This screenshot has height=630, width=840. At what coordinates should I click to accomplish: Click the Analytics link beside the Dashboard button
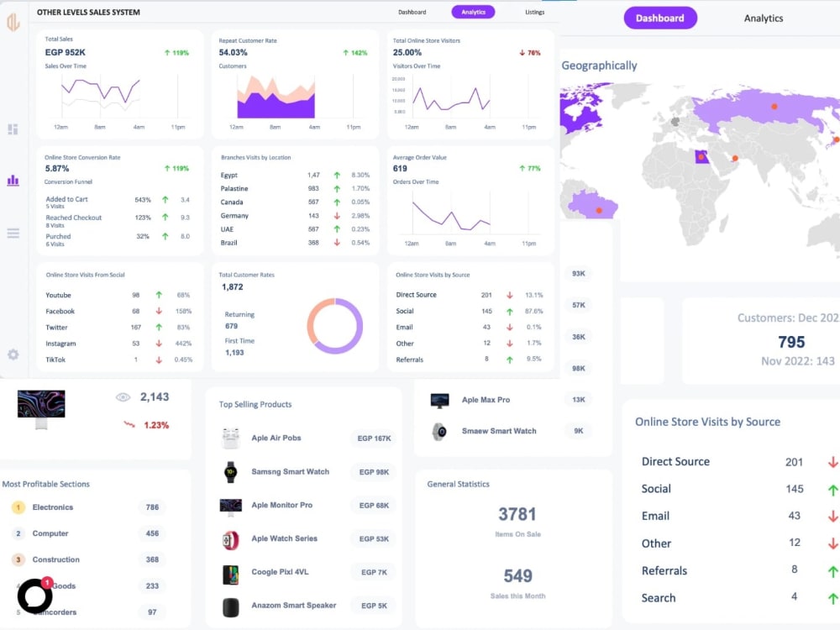coord(763,18)
